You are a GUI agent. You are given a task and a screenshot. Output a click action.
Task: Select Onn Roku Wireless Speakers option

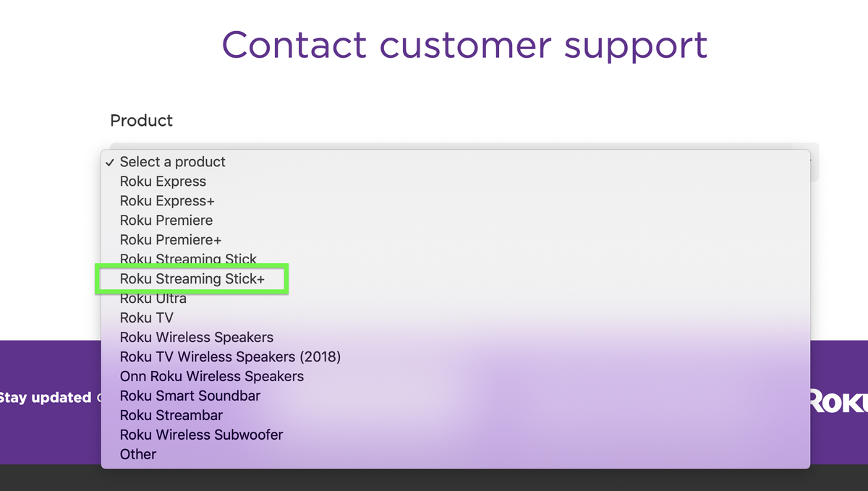(211, 376)
